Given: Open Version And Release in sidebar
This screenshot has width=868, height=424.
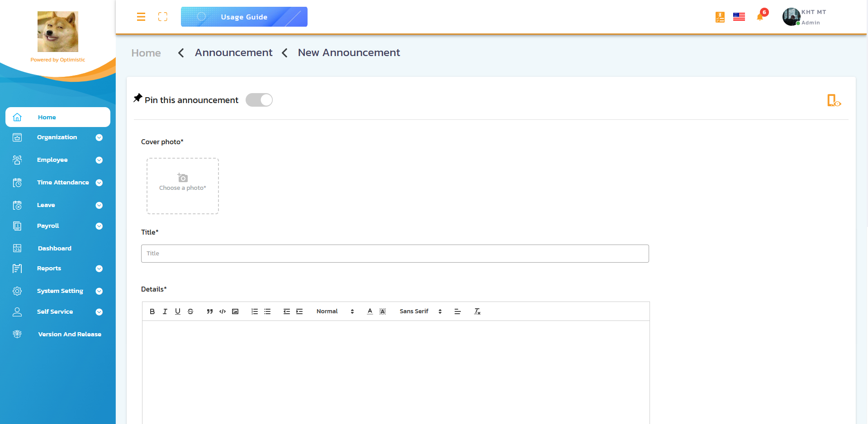Looking at the screenshot, I should tap(69, 334).
